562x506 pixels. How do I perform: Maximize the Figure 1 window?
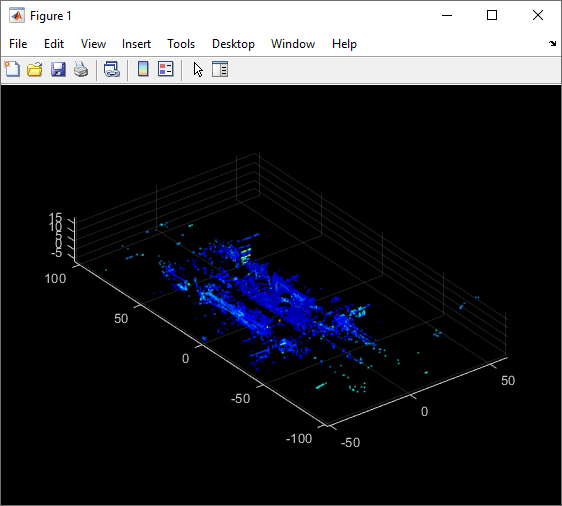[x=492, y=15]
